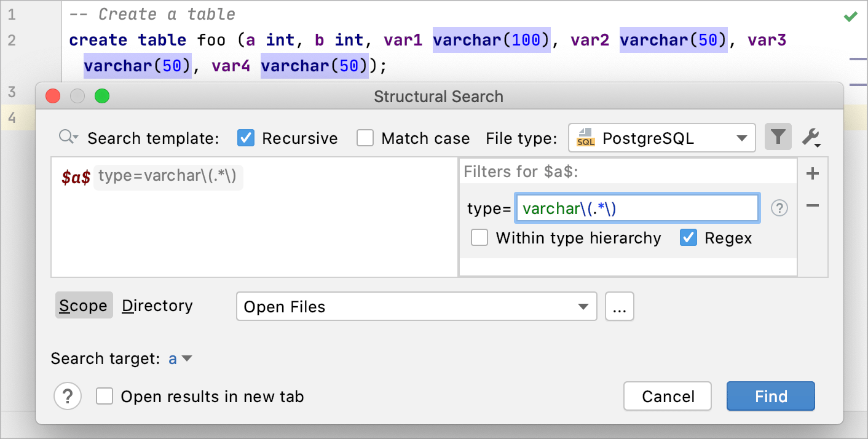Viewport: 868px width, 439px height.
Task: Click the SQL file type icon
Action: pyautogui.click(x=585, y=138)
